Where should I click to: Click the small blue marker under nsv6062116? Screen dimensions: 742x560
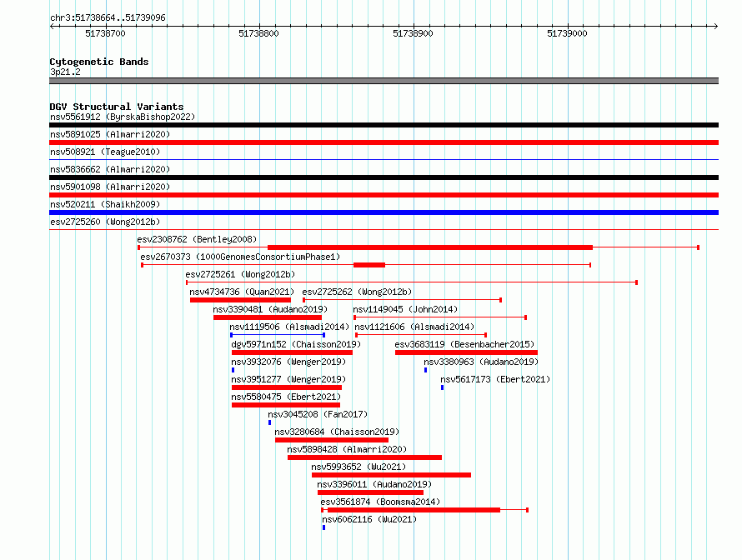(x=323, y=527)
